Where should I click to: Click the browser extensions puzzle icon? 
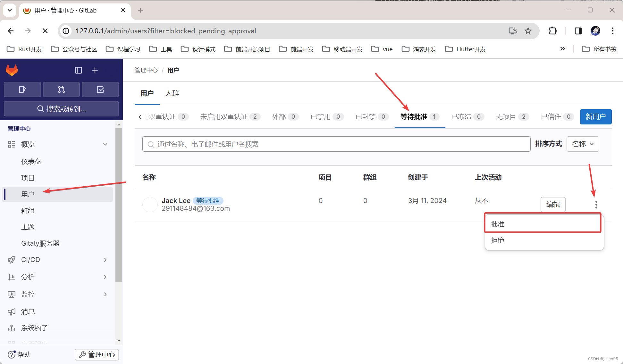[x=552, y=31]
